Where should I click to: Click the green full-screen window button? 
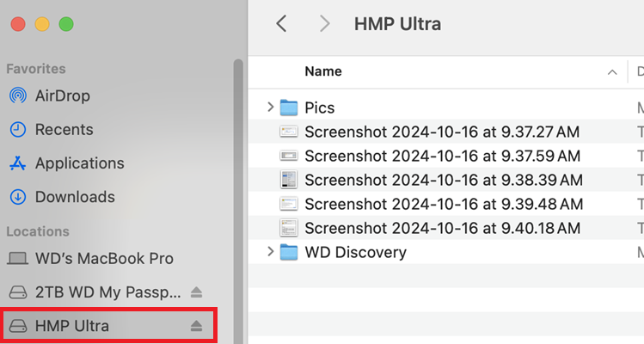(65, 25)
